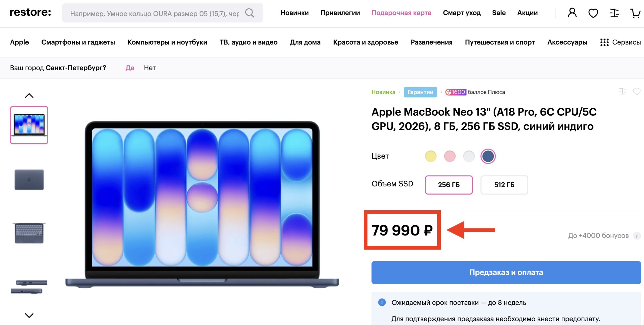Open the Подарочная карта menu item
644x325 pixels.
(x=402, y=13)
